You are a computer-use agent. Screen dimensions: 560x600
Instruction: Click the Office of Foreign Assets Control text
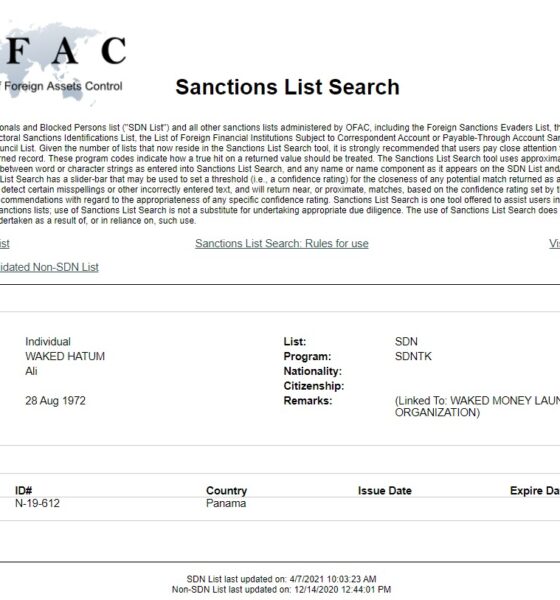61,86
